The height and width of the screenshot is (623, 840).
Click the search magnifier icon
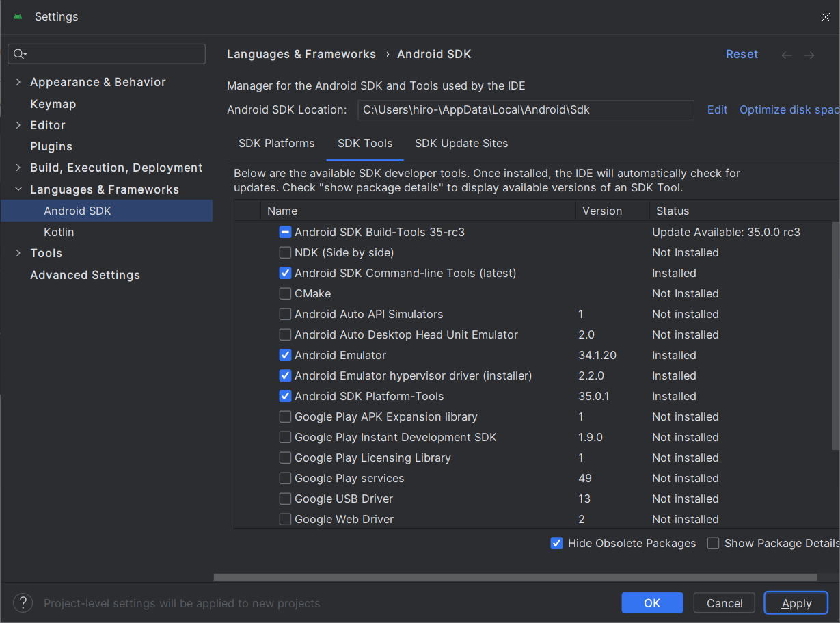click(18, 54)
